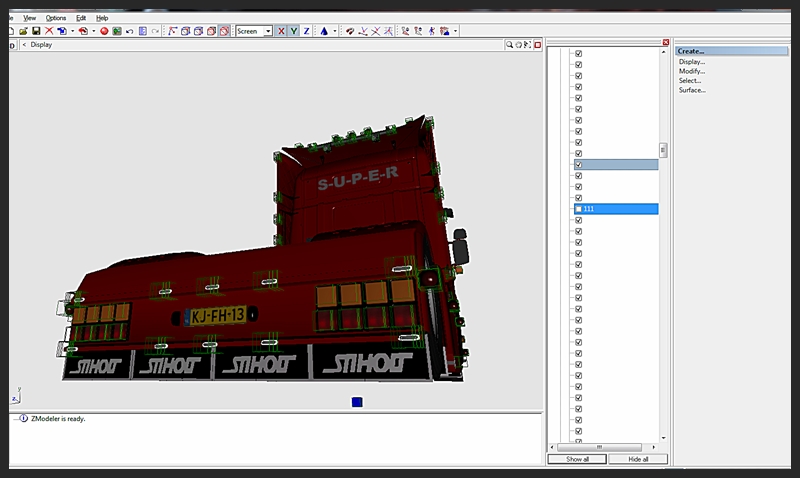Toggle the Y axis constraint button
Screen dimensions: 800x478
293,31
